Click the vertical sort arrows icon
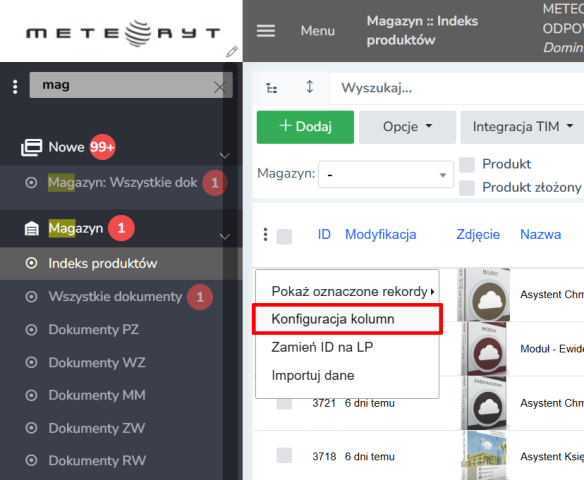This screenshot has height=480, width=584. pos(310,87)
